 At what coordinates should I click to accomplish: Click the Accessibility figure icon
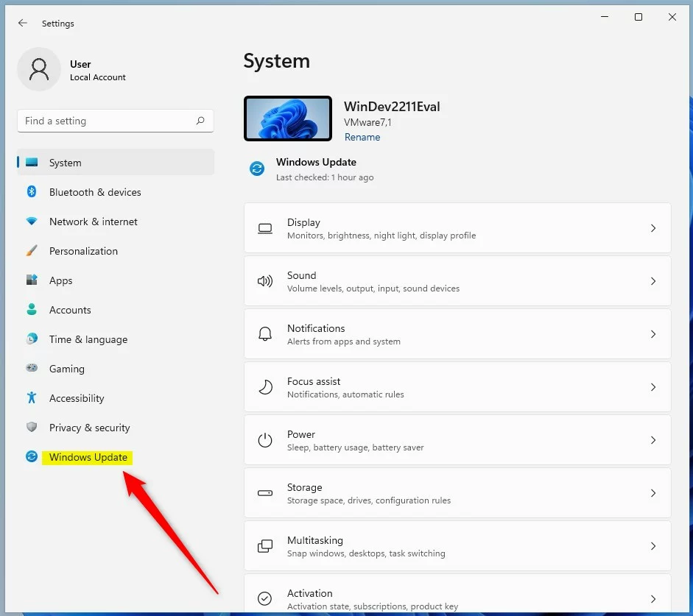32,398
